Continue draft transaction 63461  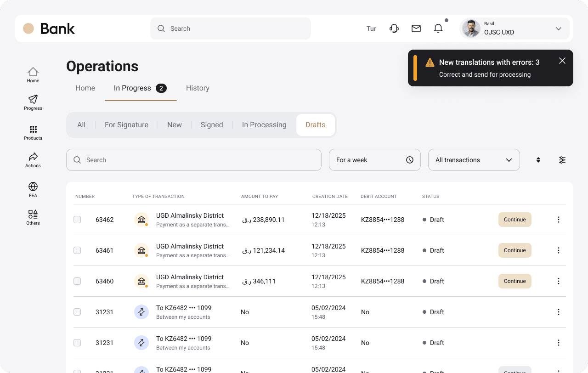[x=515, y=250]
